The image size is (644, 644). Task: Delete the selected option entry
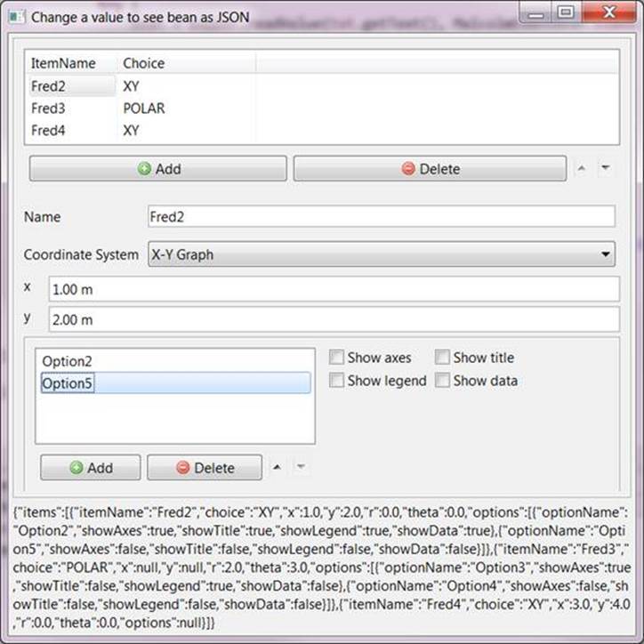pos(205,467)
